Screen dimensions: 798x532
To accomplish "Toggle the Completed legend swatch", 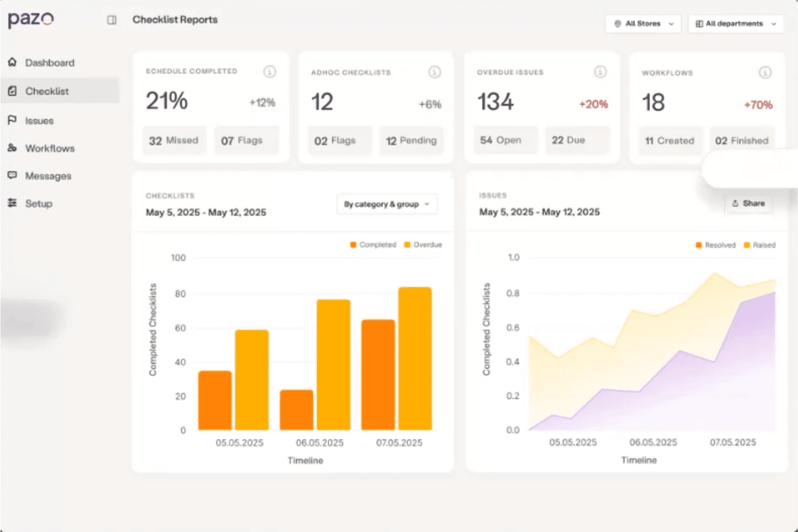I will point(353,245).
